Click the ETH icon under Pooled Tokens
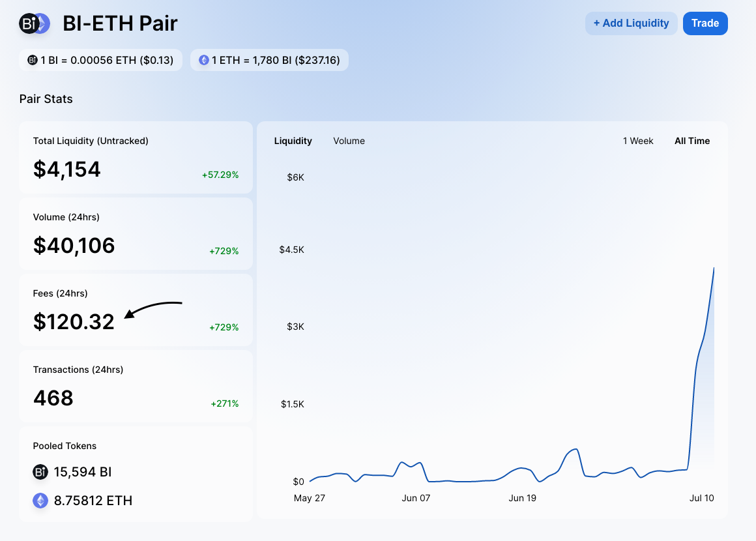 click(x=40, y=501)
